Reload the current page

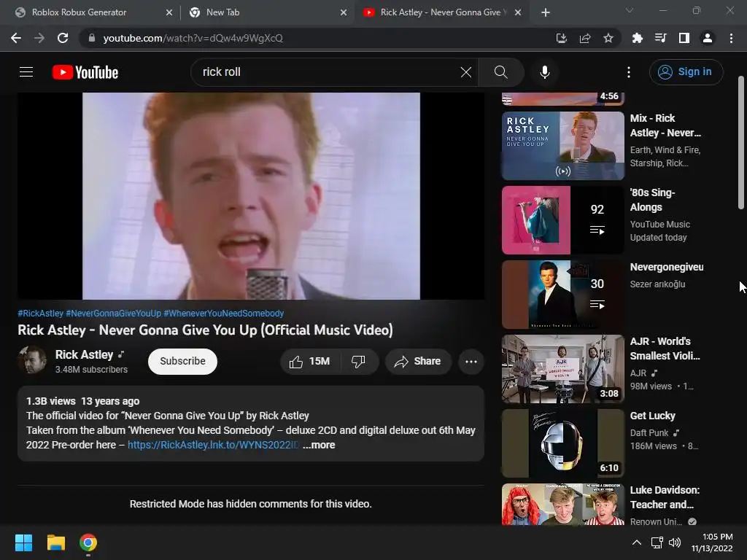click(63, 38)
